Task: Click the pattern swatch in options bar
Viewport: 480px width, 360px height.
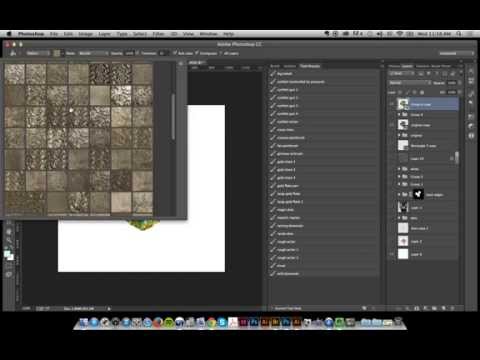Action: [57, 53]
